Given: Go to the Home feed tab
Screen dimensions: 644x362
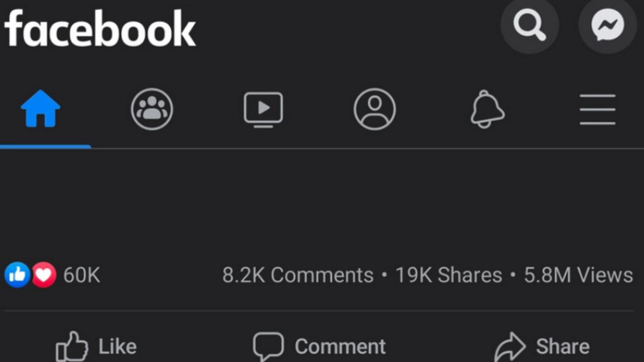Looking at the screenshot, I should tap(40, 109).
